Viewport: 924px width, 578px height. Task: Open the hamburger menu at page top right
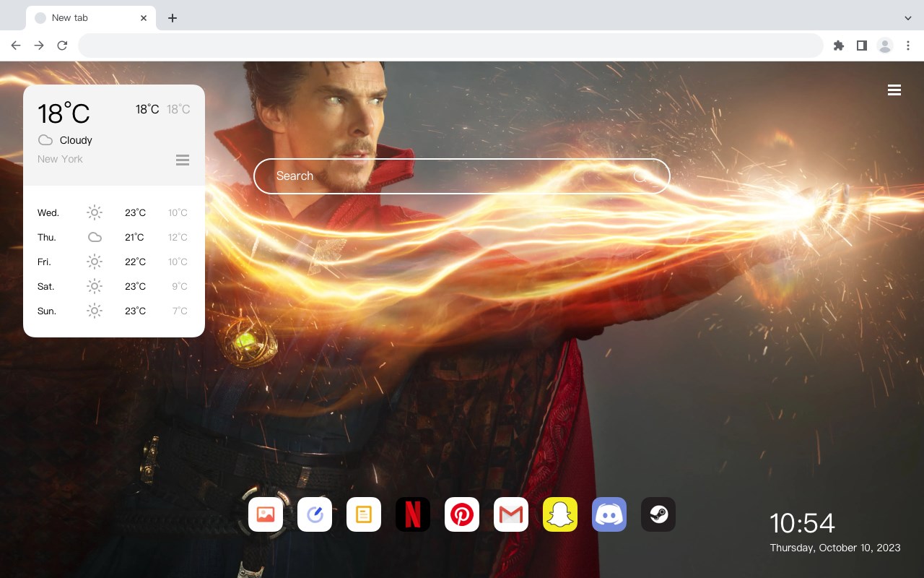point(894,90)
